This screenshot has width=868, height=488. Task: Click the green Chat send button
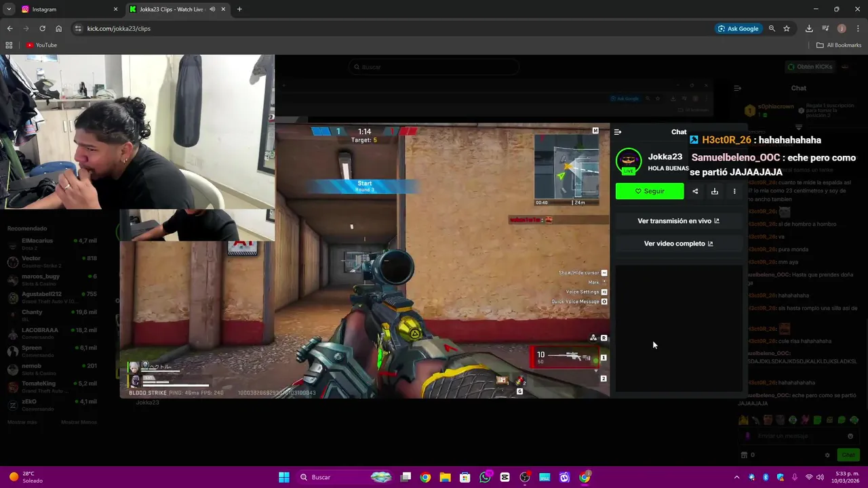(848, 455)
